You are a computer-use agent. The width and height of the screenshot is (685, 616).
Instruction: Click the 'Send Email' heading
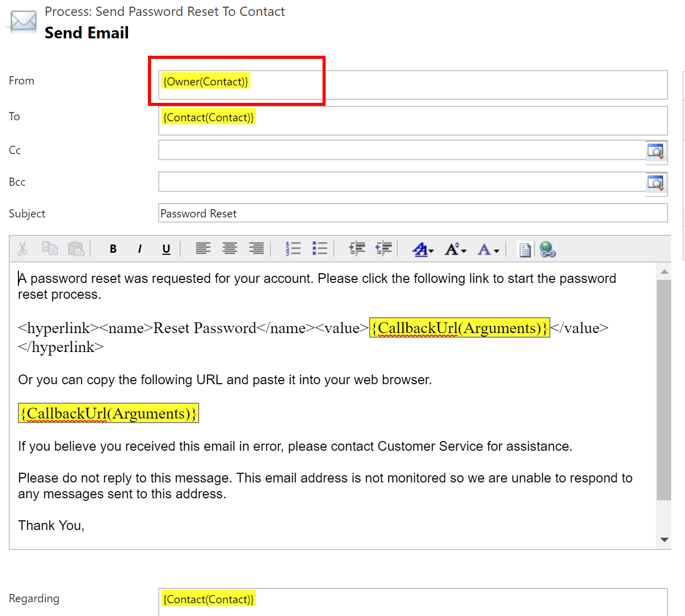(87, 33)
